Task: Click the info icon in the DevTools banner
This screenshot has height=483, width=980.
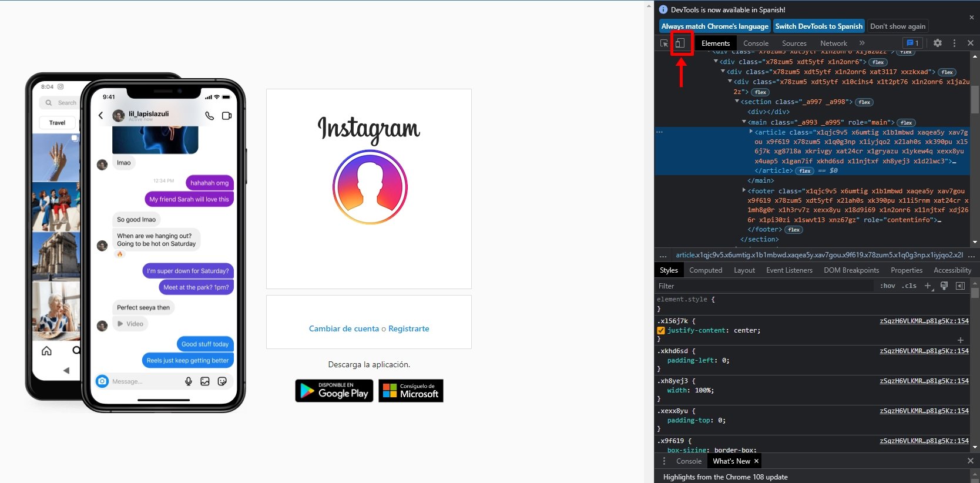Action: [x=663, y=9]
